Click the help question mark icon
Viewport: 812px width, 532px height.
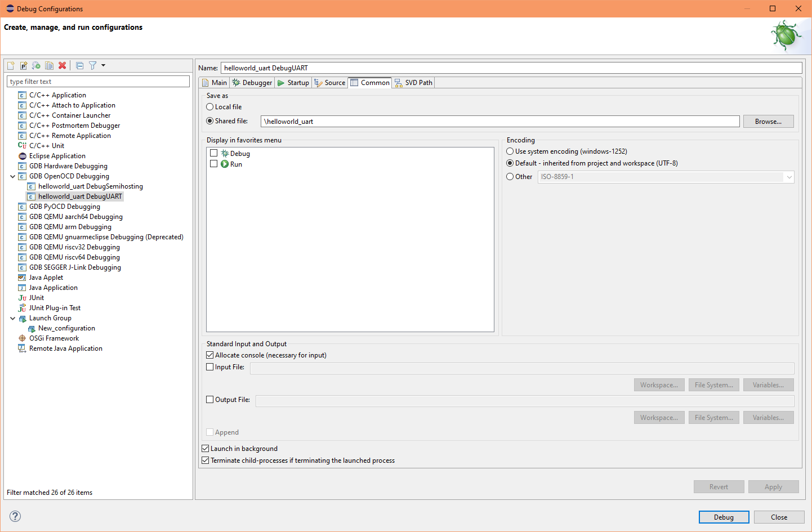point(15,516)
